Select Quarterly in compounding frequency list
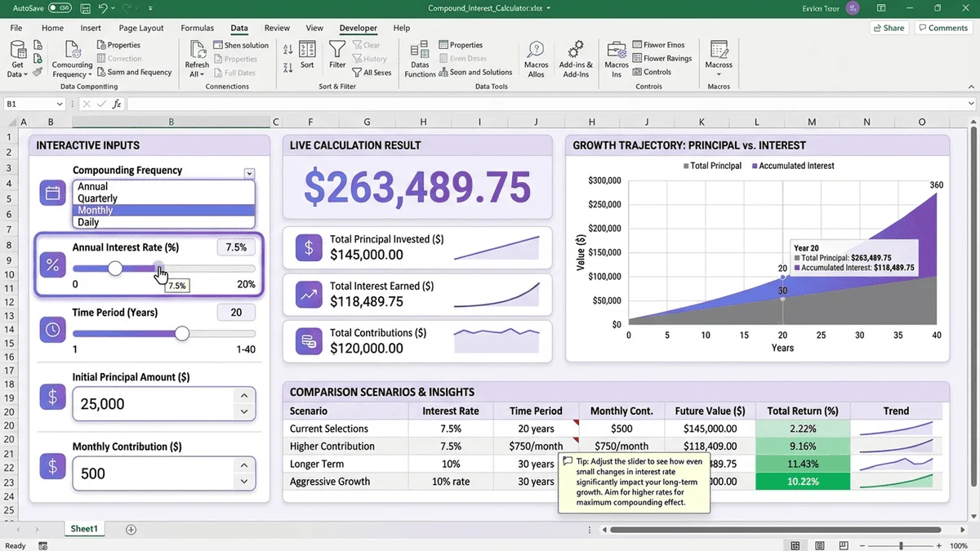Viewport: 980px width, 551px height. [x=97, y=198]
